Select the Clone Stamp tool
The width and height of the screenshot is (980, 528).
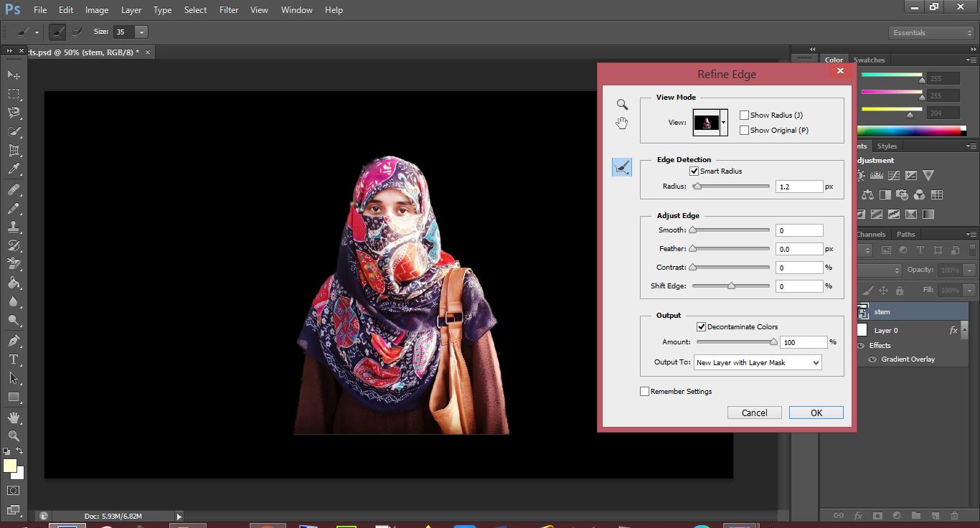tap(14, 227)
